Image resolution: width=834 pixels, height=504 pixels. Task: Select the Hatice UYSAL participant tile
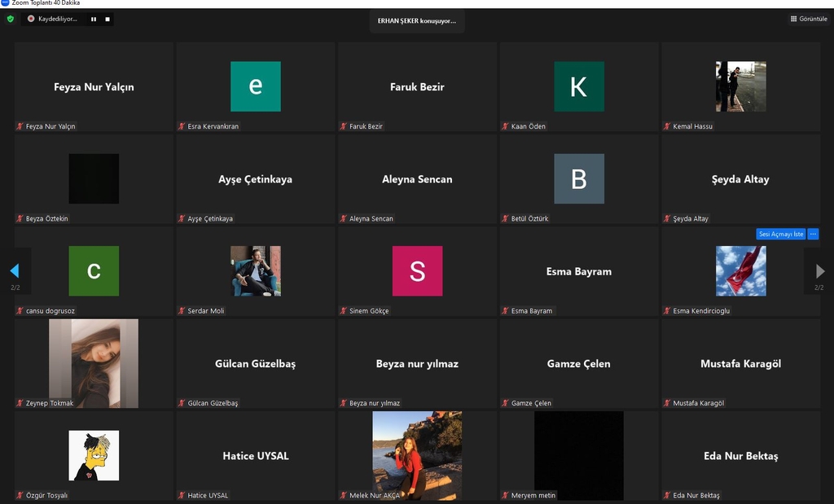click(x=255, y=455)
